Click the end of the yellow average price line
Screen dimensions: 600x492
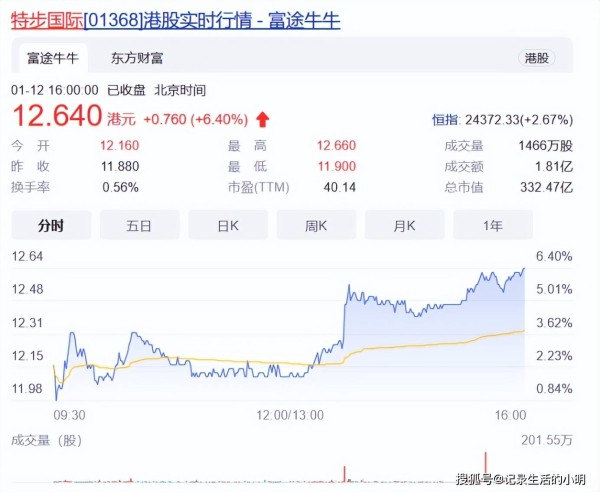pos(524,331)
